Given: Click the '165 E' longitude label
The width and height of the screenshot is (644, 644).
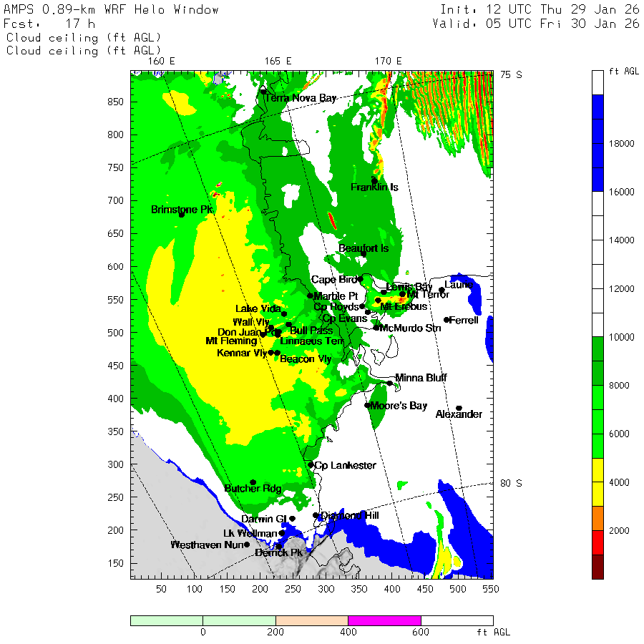Looking at the screenshot, I should (x=278, y=61).
